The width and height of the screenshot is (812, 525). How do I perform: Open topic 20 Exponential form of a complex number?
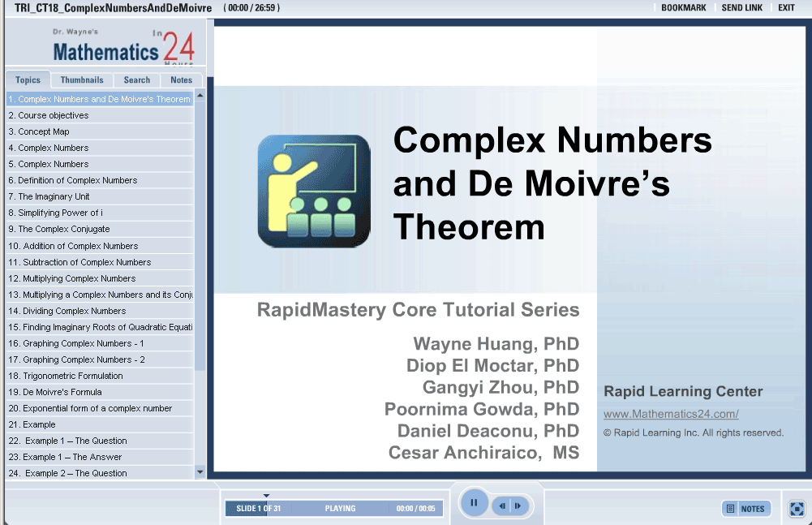coord(100,408)
